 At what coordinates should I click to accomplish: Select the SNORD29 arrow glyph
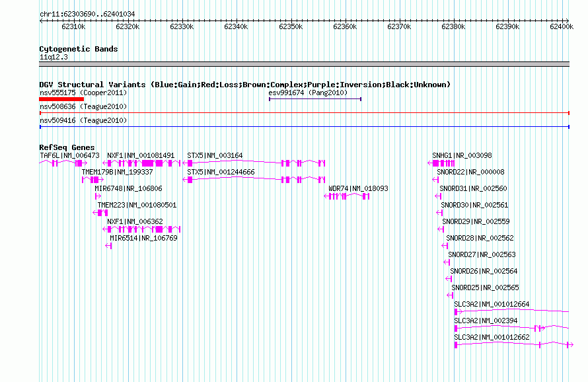coord(441,229)
